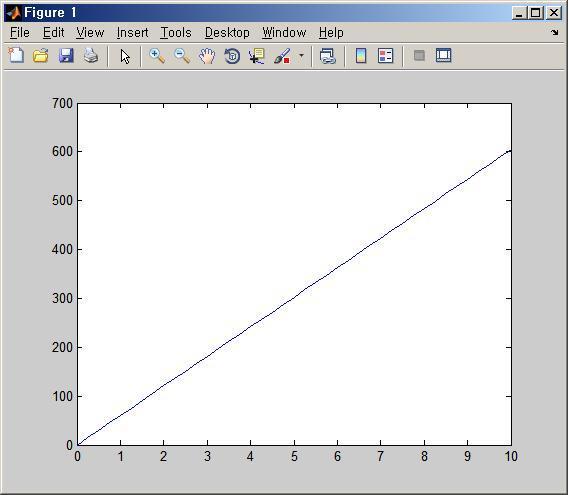Open the Insert menu
This screenshot has width=568, height=495.
click(132, 33)
